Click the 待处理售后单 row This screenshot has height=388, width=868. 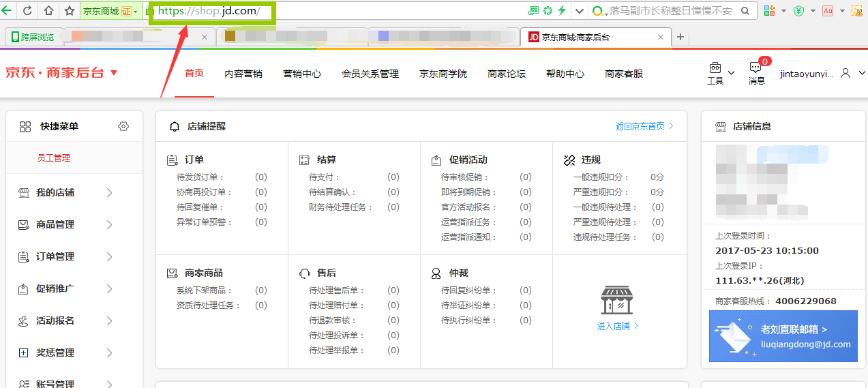pos(354,290)
